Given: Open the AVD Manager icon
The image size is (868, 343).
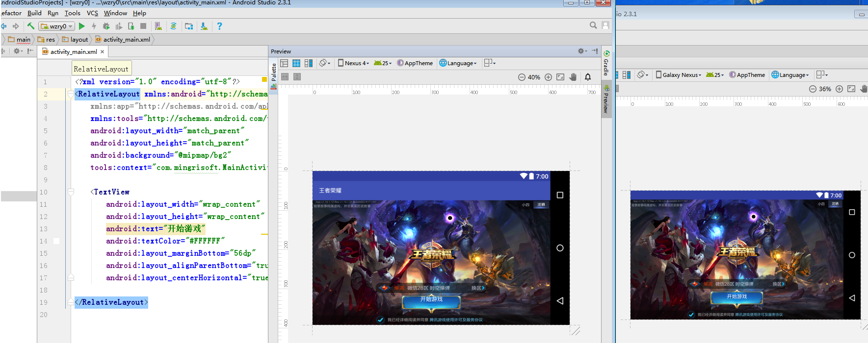Looking at the screenshot, I should pyautogui.click(x=158, y=26).
